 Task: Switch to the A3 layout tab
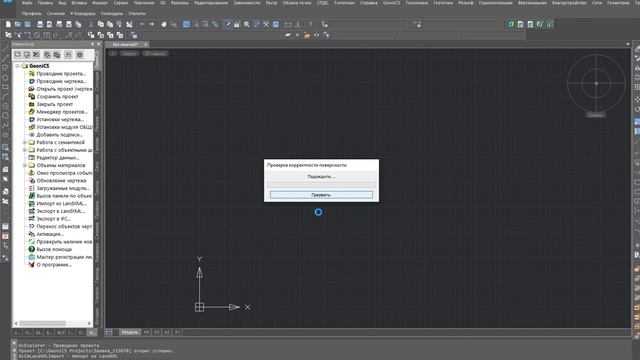tap(156, 332)
